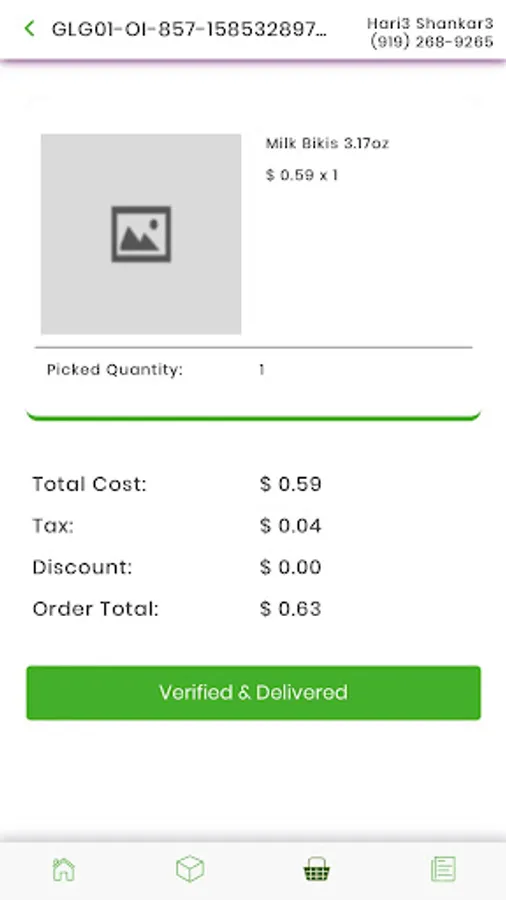Tap the picked quantity value 1
Image resolution: width=506 pixels, height=900 pixels.
coord(262,369)
